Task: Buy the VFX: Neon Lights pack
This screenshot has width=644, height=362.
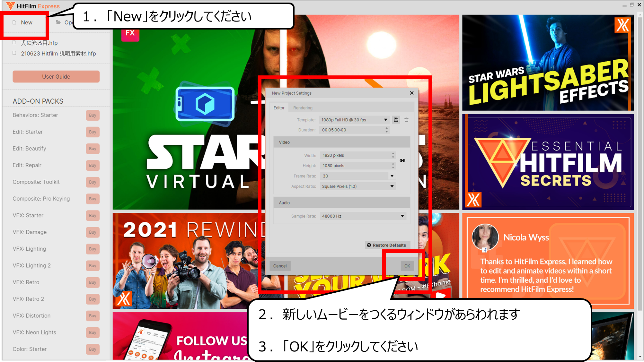Action: coord(93,332)
